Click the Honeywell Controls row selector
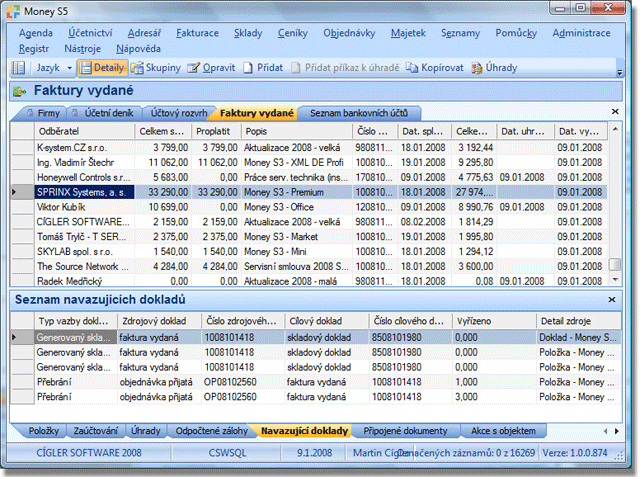The width and height of the screenshot is (640, 477). tap(22, 177)
